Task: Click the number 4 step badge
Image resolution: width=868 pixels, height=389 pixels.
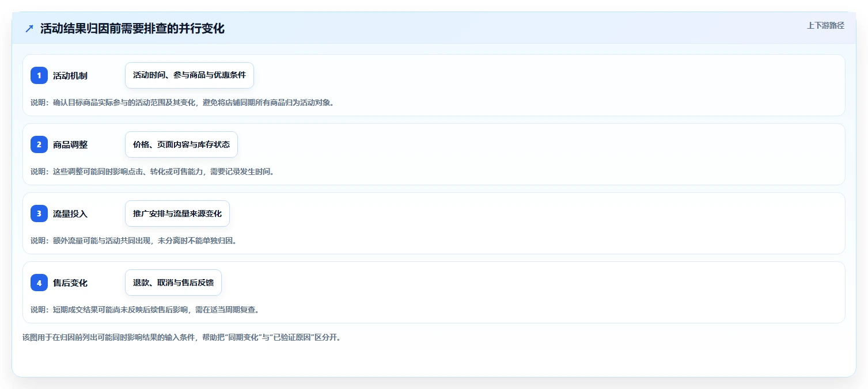Action: [x=39, y=283]
